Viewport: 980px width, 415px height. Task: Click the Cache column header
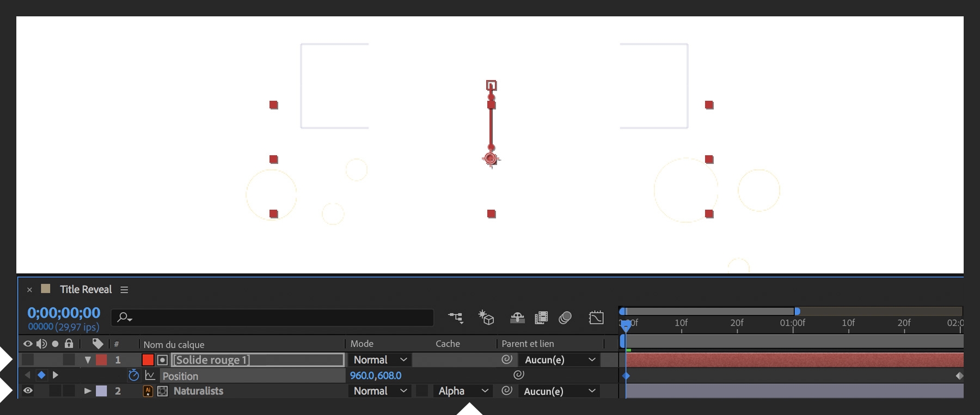(448, 344)
